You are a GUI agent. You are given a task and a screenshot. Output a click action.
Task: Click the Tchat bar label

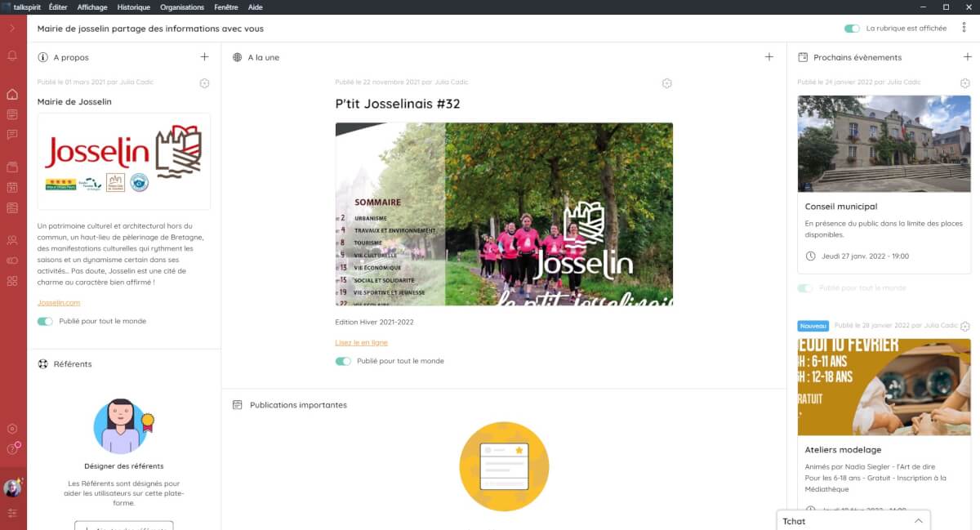click(x=794, y=521)
